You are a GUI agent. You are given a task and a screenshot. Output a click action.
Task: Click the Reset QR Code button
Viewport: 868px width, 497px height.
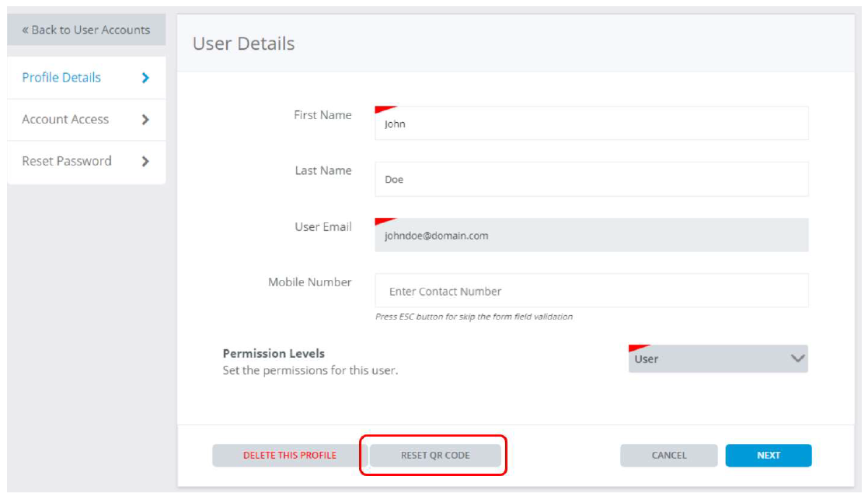(x=435, y=456)
